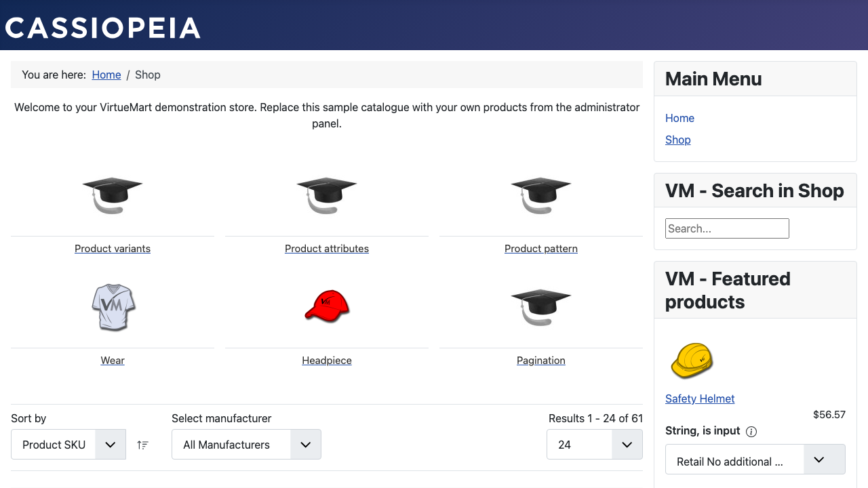Select the Pagination category cap image

[541, 307]
